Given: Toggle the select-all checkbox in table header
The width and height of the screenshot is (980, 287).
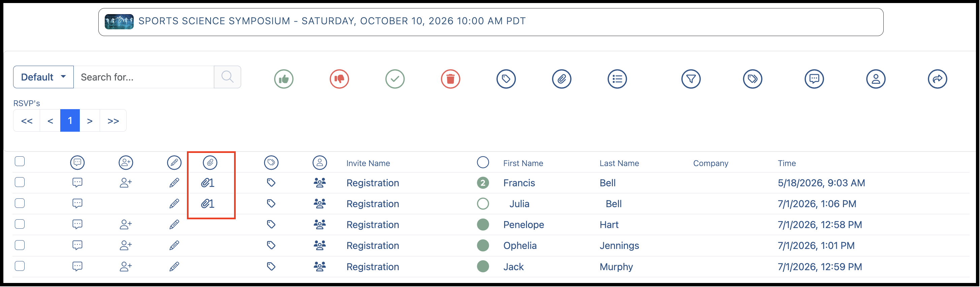Looking at the screenshot, I should click(x=20, y=161).
